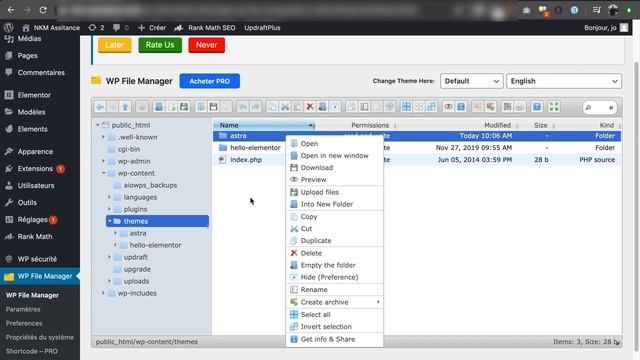The height and width of the screenshot is (360, 640).
Task: Expand the .well-known folder arrow
Action: point(104,137)
